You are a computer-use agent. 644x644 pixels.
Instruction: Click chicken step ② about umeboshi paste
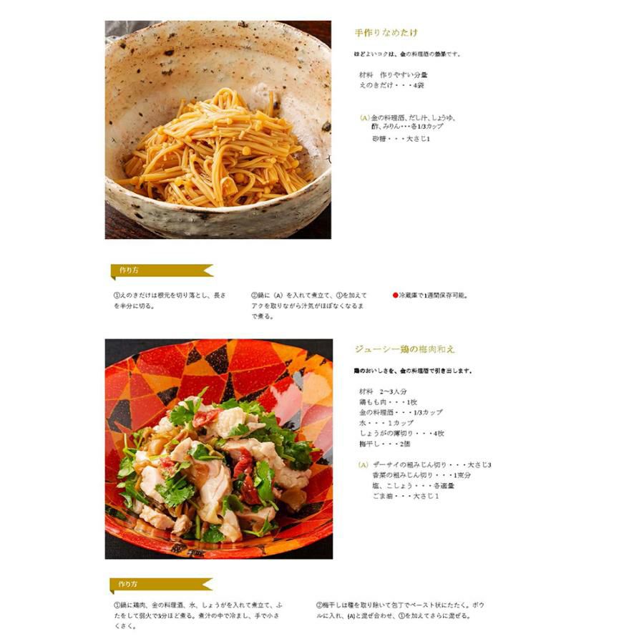(400, 610)
